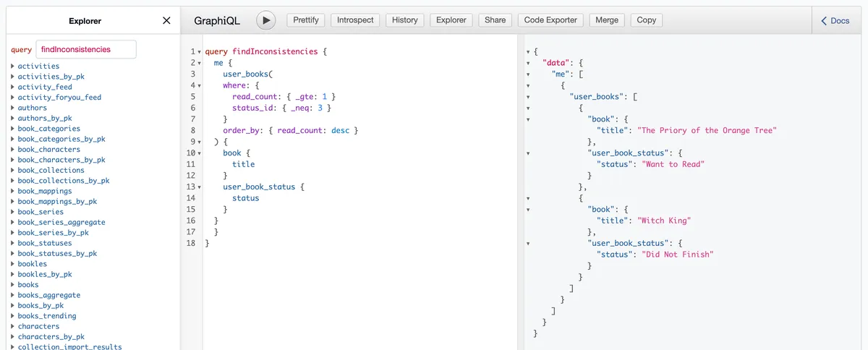Screen dimensions: 868x350
Task: Collapse the "data" object in the results
Action: [x=529, y=63]
